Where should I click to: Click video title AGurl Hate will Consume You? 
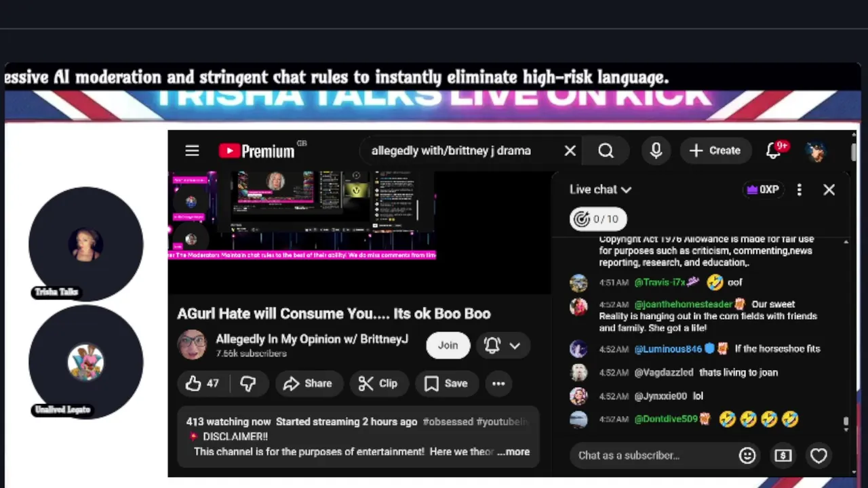tap(334, 314)
